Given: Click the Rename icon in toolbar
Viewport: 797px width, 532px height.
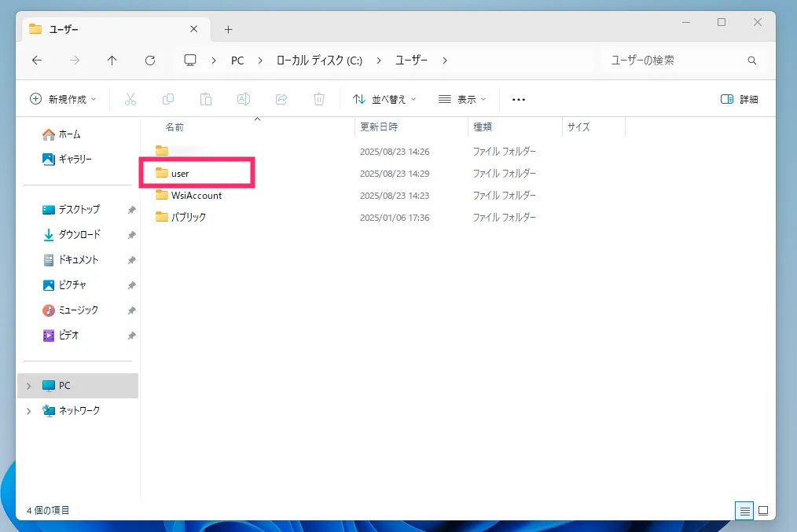Looking at the screenshot, I should click(x=244, y=99).
